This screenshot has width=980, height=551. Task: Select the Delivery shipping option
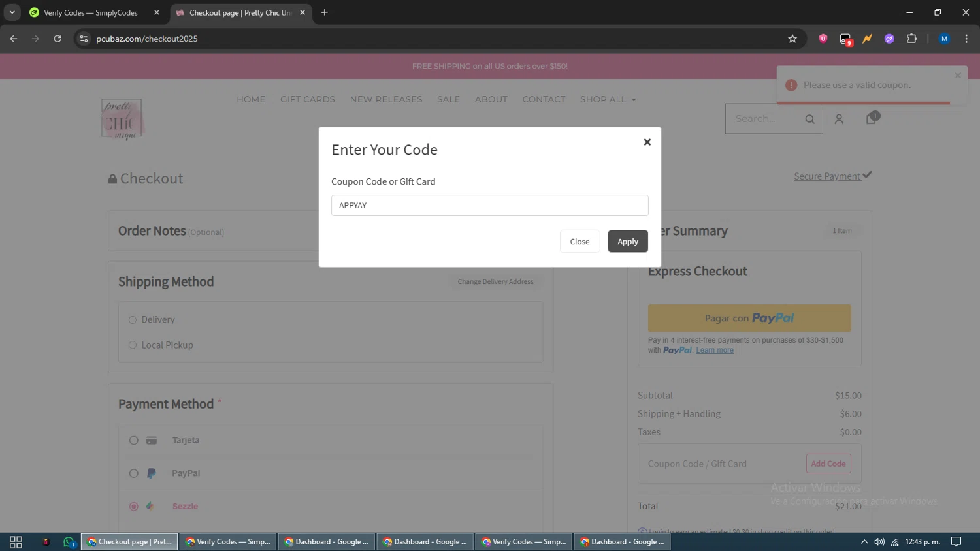click(x=133, y=320)
